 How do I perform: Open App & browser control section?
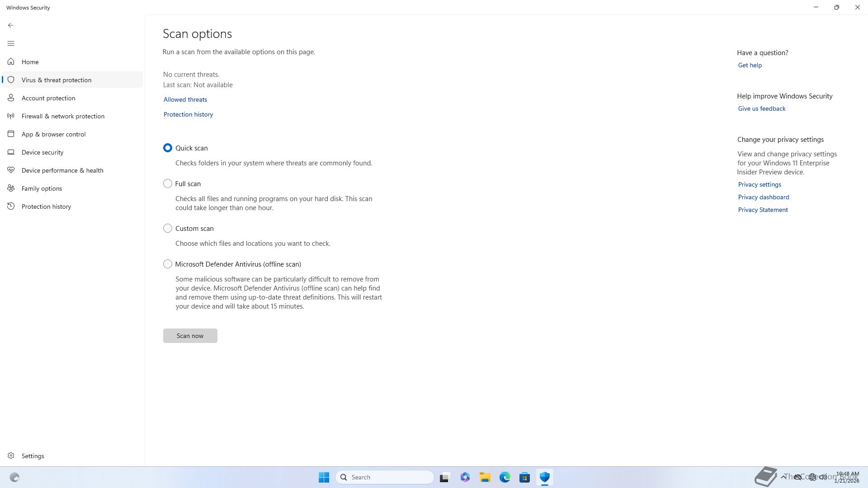(53, 134)
